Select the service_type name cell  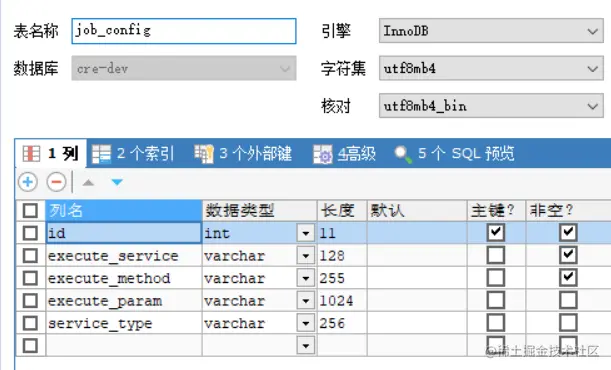click(124, 323)
